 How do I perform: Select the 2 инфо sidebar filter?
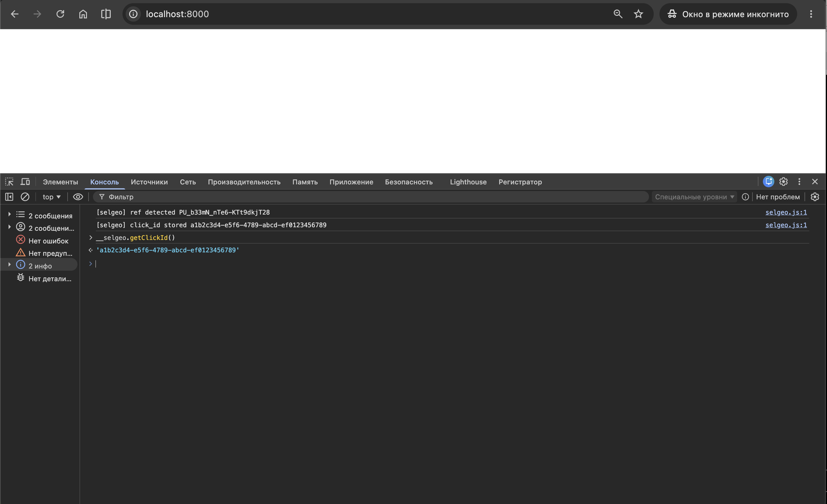click(40, 265)
